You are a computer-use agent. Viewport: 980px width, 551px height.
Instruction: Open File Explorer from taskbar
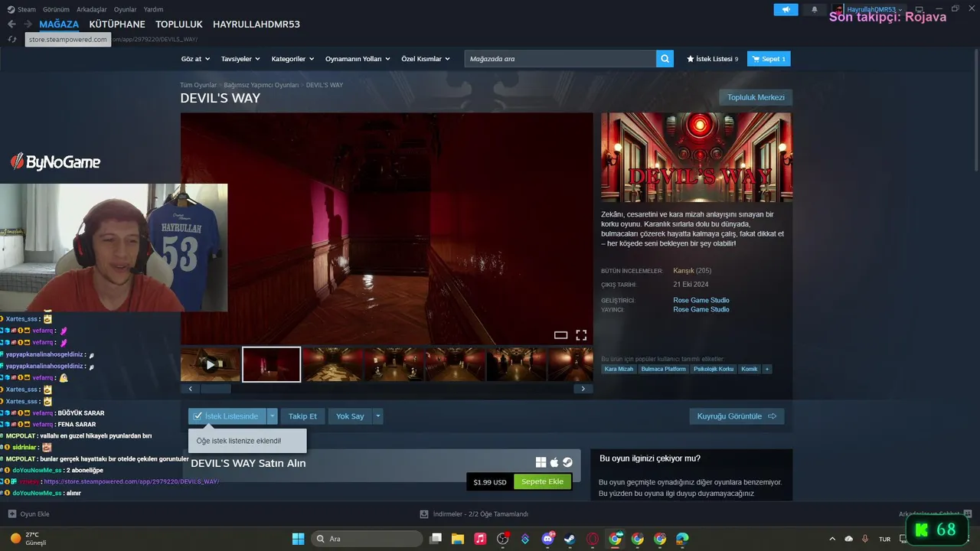pos(457,539)
